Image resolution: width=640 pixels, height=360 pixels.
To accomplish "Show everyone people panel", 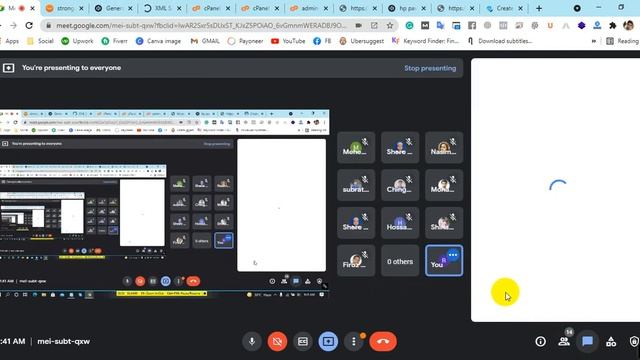I will pos(564,341).
